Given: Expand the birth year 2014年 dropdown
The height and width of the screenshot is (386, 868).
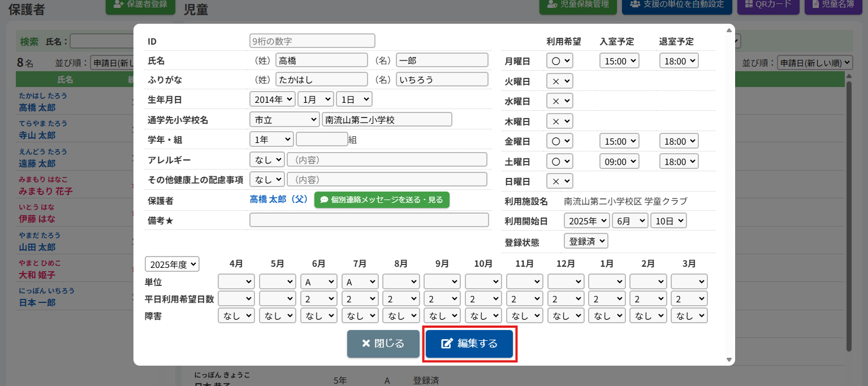Looking at the screenshot, I should [x=272, y=99].
